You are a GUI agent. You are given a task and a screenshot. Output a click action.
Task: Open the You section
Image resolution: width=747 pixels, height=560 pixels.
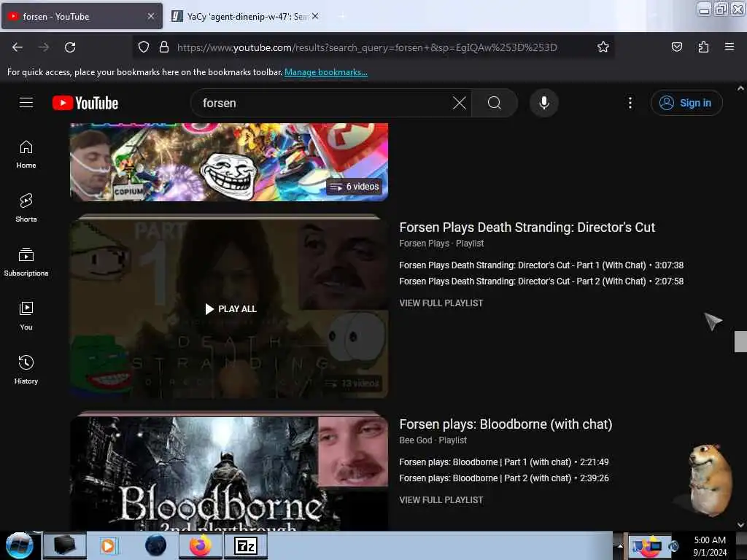tap(26, 316)
